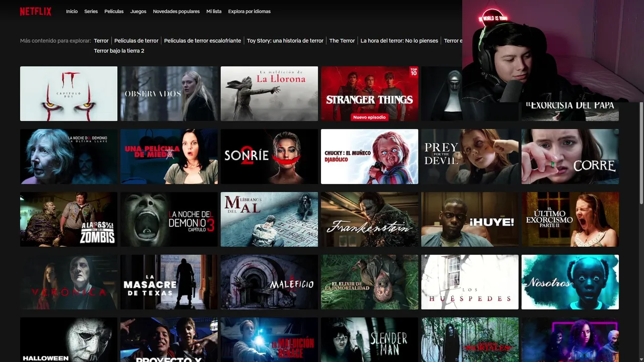644x362 pixels.
Task: Open El Elixir de la Inmortalidad
Action: pyautogui.click(x=370, y=282)
